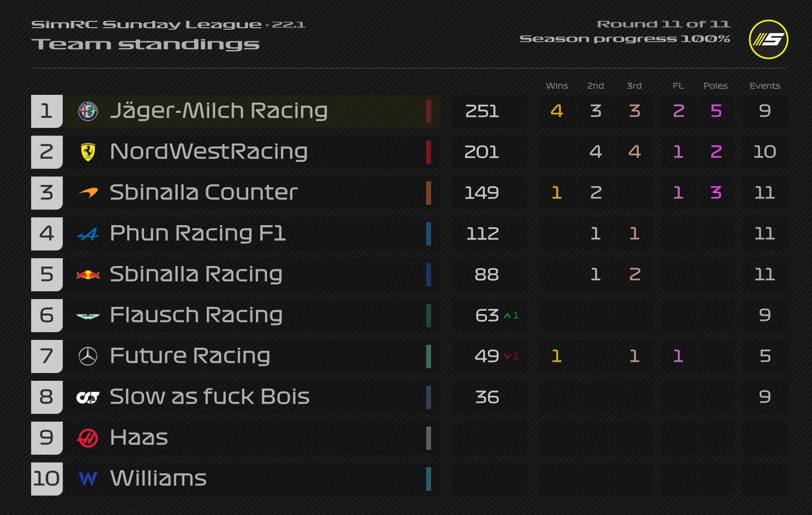Select the Wins column header

pyautogui.click(x=557, y=86)
